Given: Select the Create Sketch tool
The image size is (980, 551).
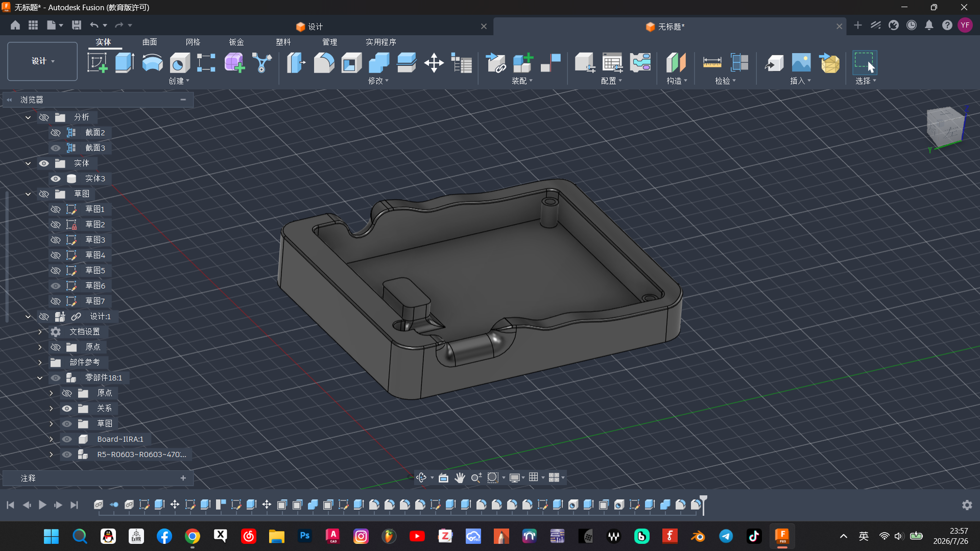Looking at the screenshot, I should coord(97,63).
